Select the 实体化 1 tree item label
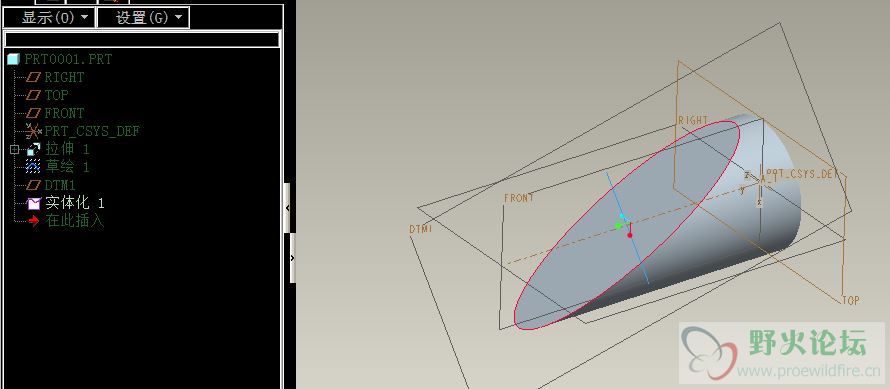This screenshot has width=890, height=389. click(74, 203)
